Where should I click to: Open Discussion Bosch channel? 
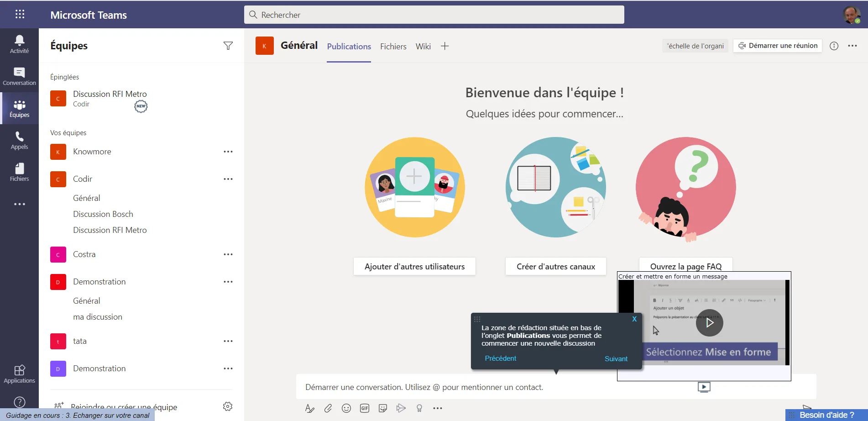pos(103,214)
